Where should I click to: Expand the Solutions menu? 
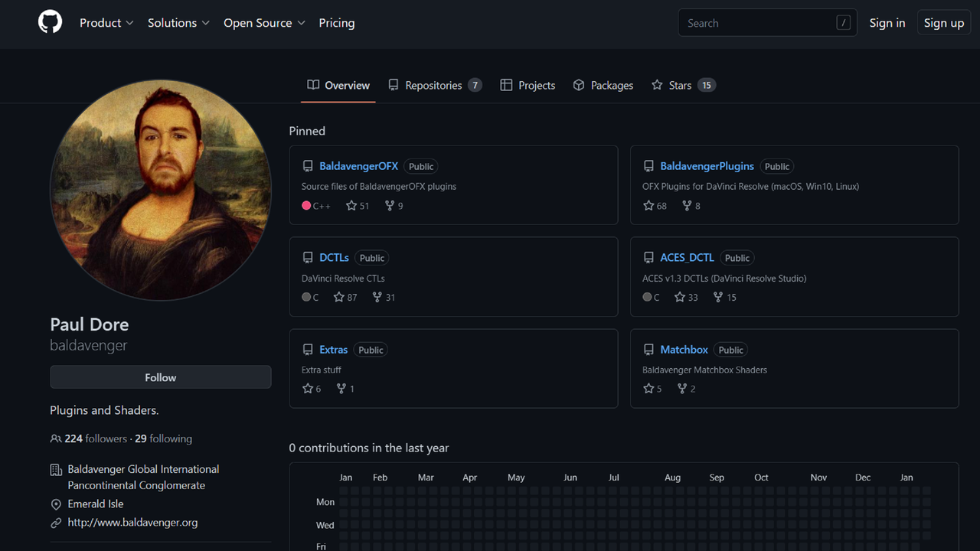[178, 23]
